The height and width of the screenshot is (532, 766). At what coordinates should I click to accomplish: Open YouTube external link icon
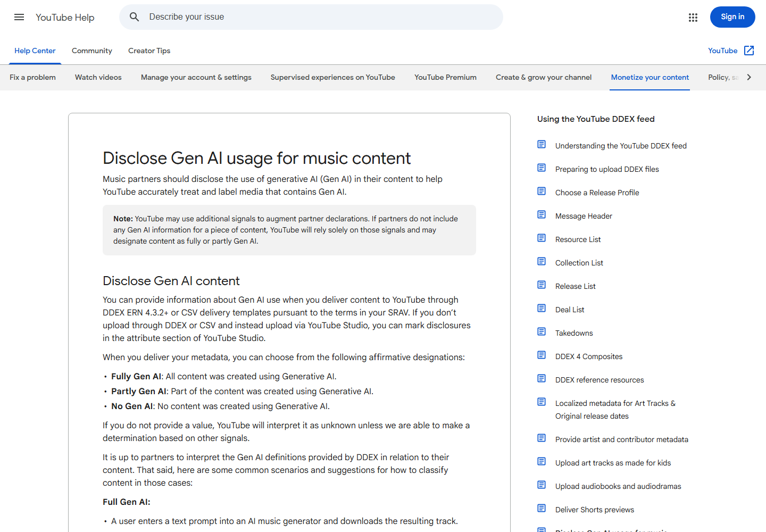749,51
